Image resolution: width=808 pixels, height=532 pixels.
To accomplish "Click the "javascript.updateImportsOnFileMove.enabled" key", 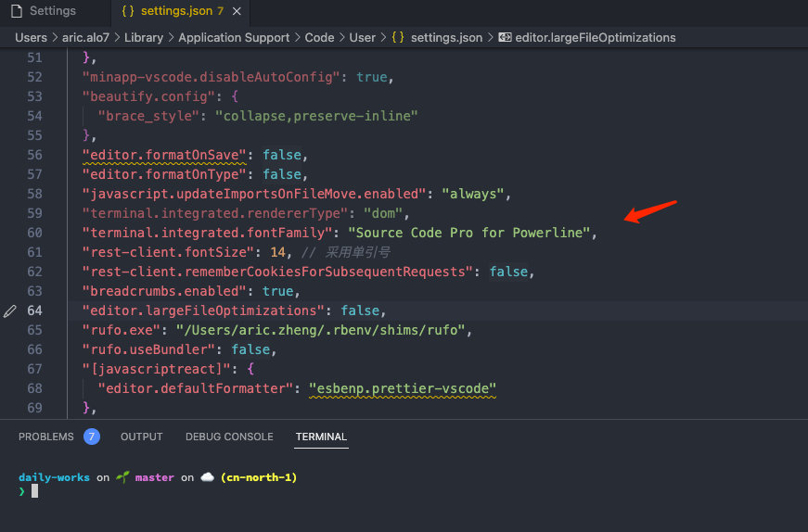I will pyautogui.click(x=254, y=194).
